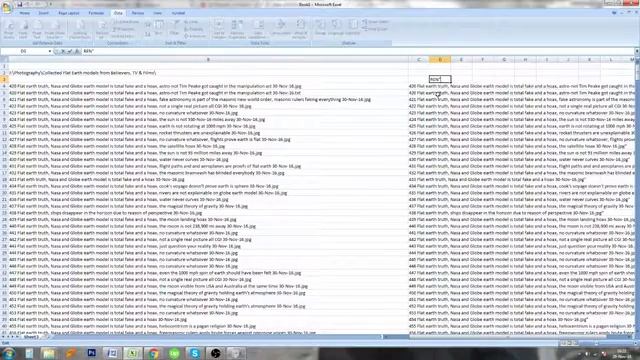Import data From Web
Screen dimensions: 640x360
coord(23,30)
